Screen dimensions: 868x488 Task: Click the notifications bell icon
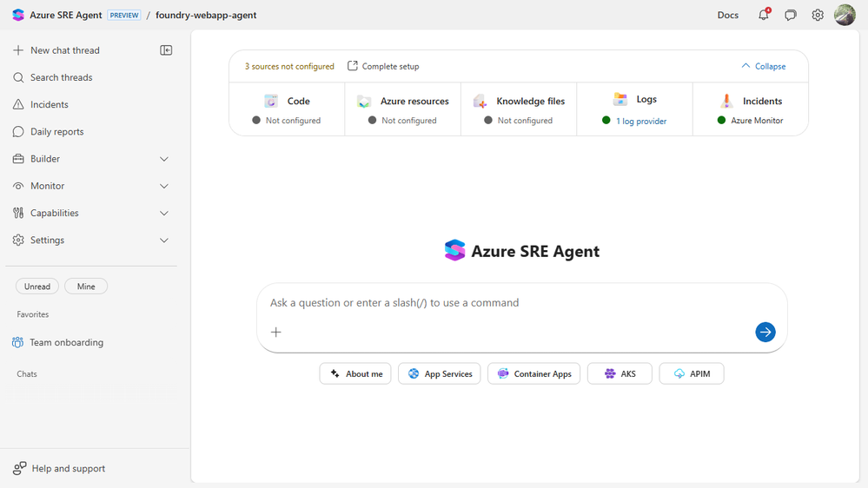[x=763, y=15]
